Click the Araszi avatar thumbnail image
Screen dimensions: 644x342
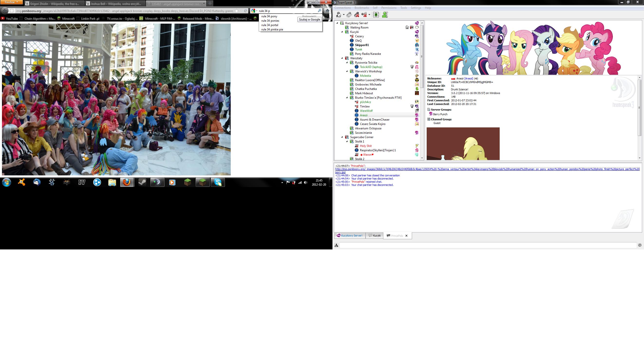click(463, 144)
